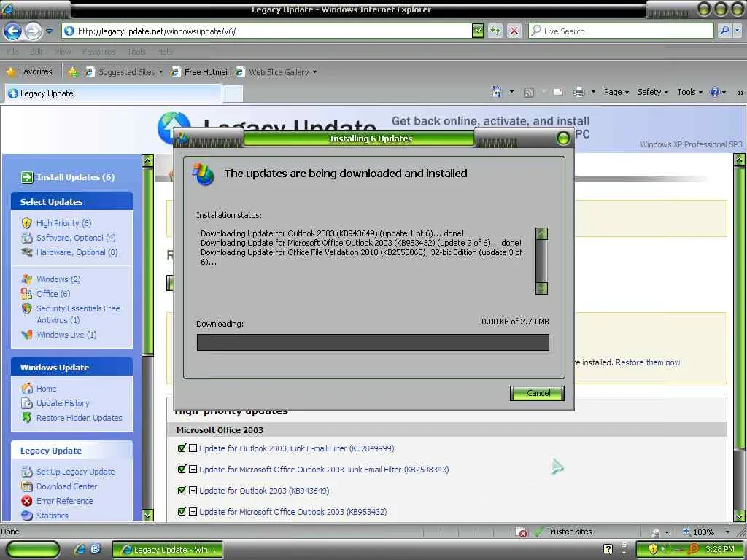The width and height of the screenshot is (747, 560).
Task: Open the Tools menu in menu bar
Action: click(x=136, y=52)
